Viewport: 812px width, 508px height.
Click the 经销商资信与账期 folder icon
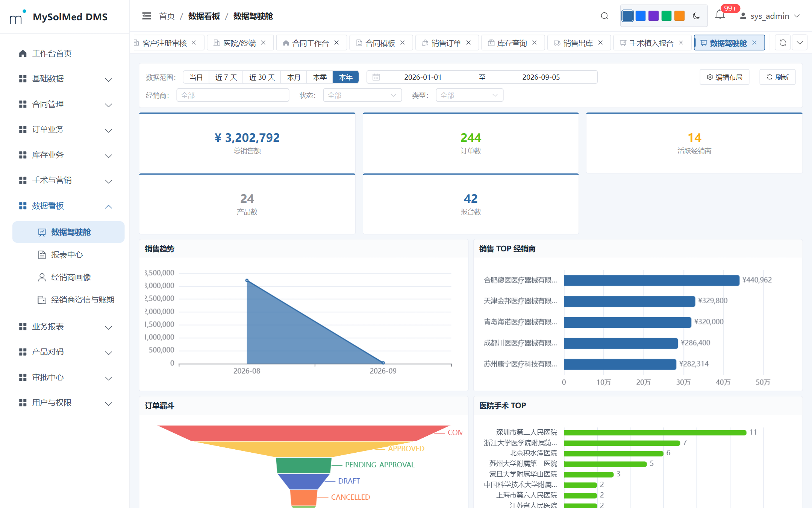pos(42,300)
